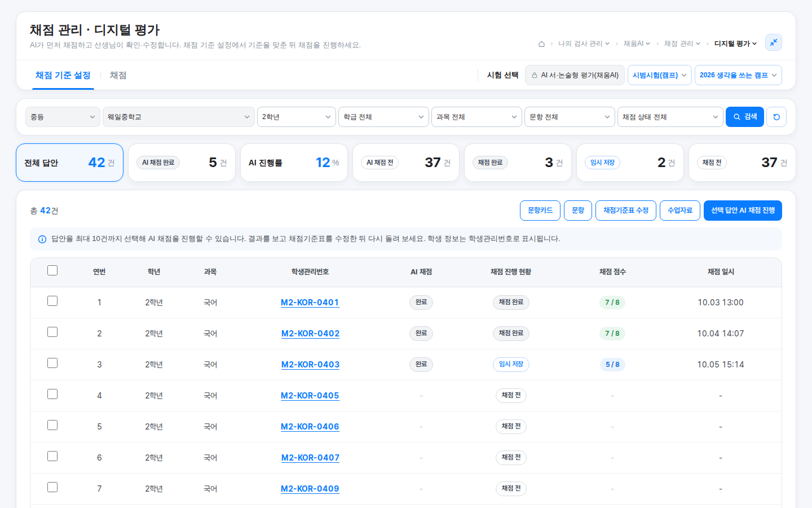Image resolution: width=812 pixels, height=508 pixels.
Task: Open the 디지털 평가 breadcrumb menu
Action: pos(735,43)
